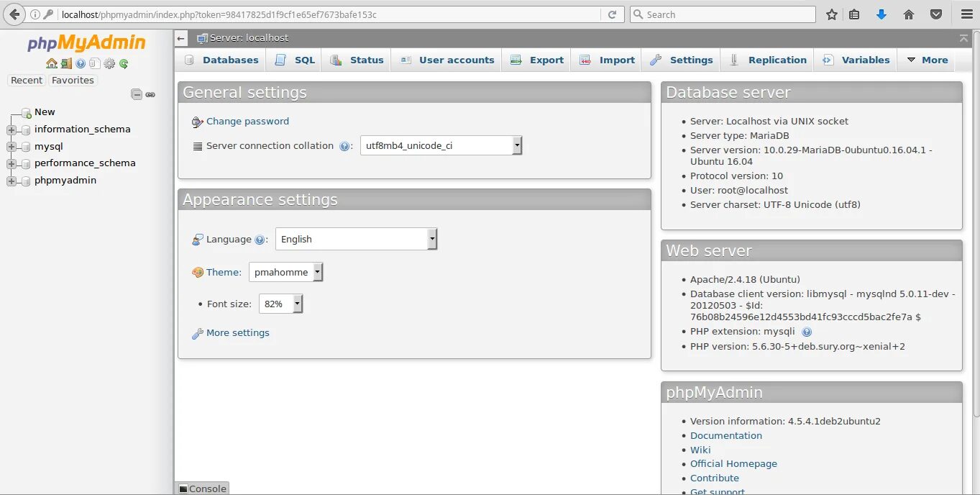Click help icon next to Language label
The image size is (980, 495).
[x=260, y=240]
